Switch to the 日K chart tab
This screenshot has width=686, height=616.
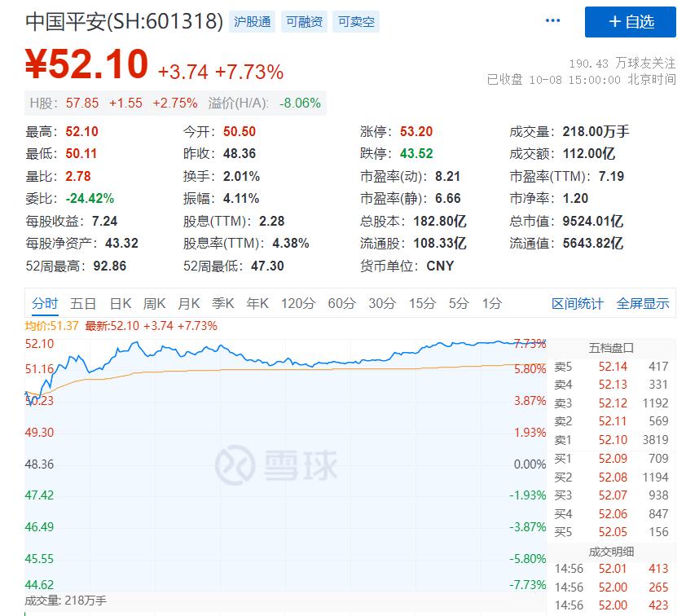(121, 303)
